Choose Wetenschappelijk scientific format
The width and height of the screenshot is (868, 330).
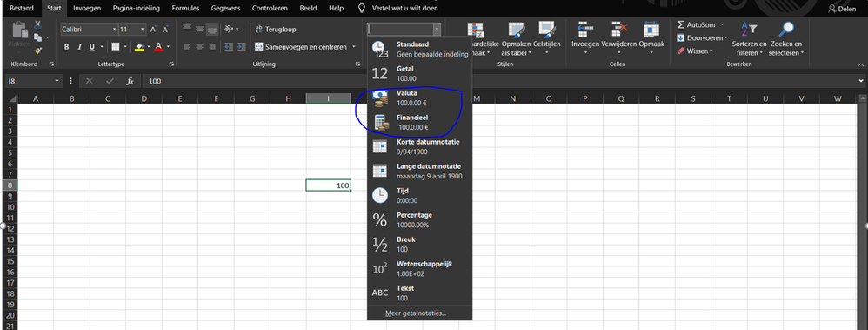419,268
